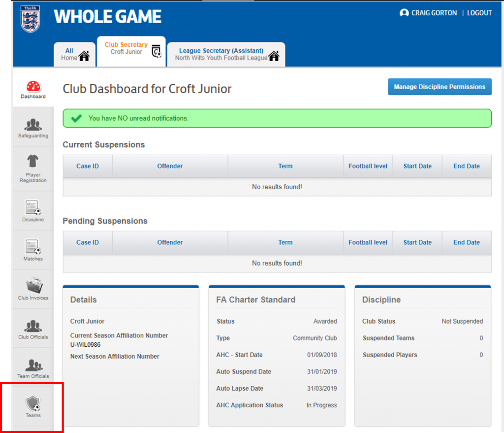The height and width of the screenshot is (433, 504).
Task: Click CRAIG GORTON username
Action: tap(434, 13)
